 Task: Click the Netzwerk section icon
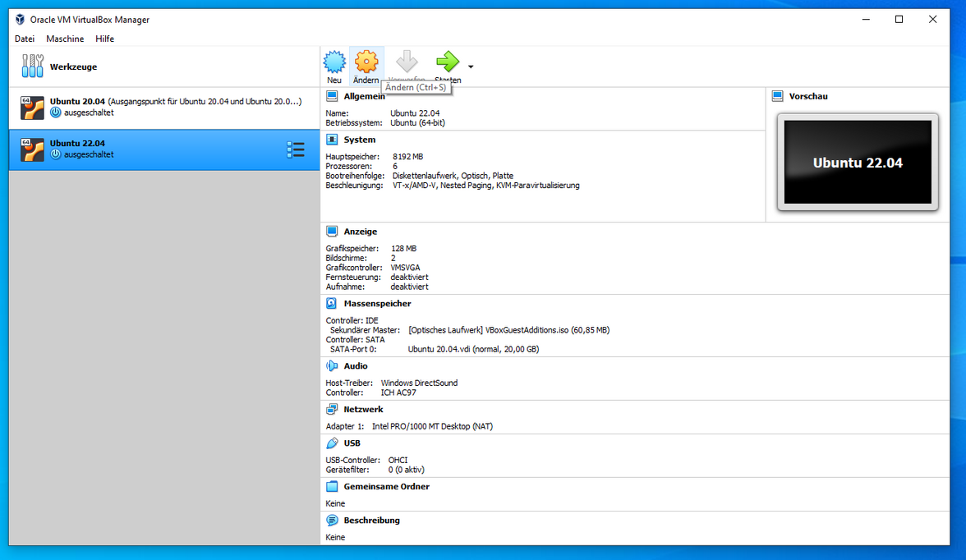pos(332,410)
